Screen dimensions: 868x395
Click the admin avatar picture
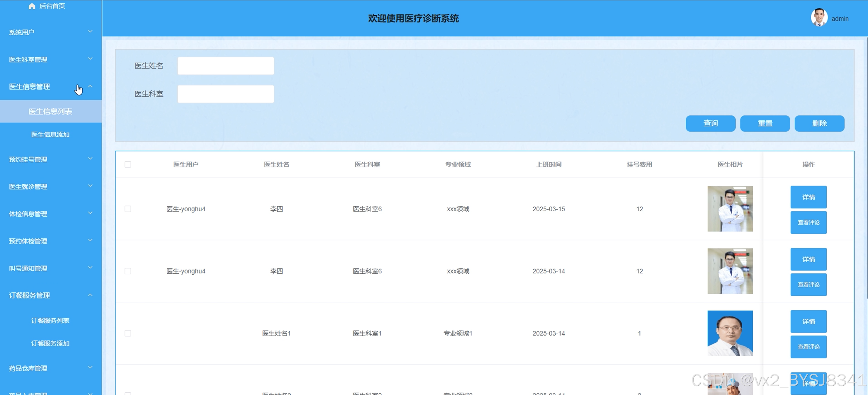coord(819,18)
